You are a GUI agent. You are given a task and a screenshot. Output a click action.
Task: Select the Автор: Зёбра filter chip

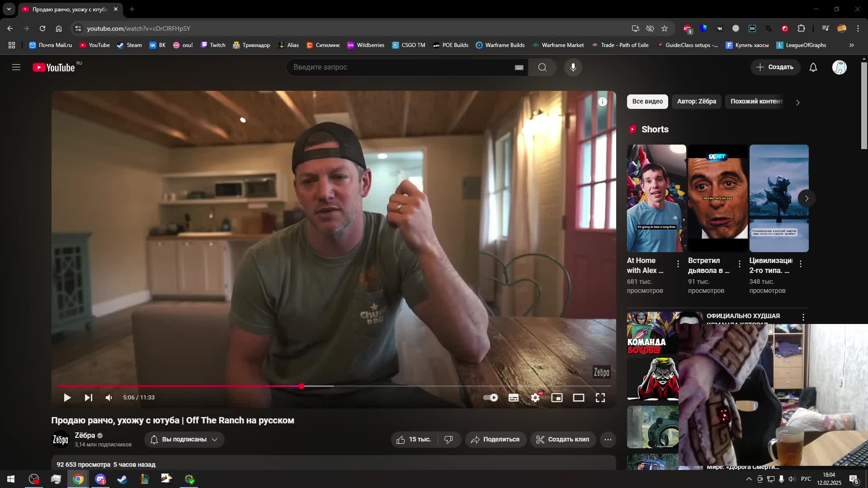696,102
